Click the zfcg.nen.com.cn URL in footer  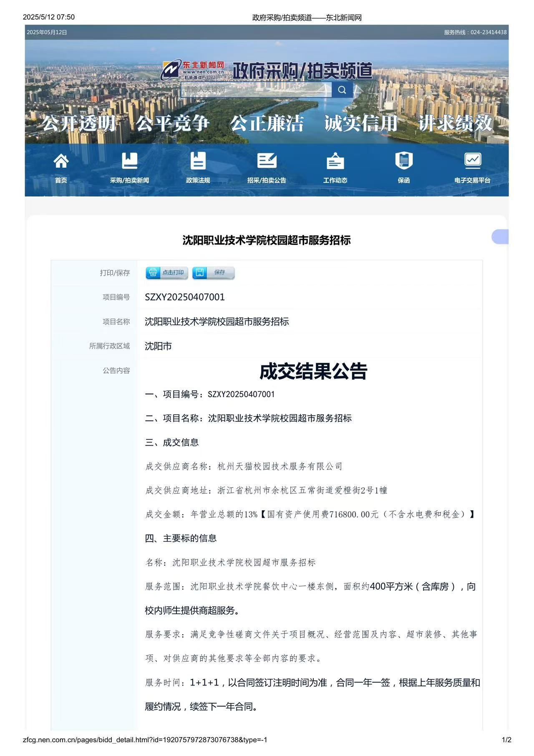click(145, 740)
